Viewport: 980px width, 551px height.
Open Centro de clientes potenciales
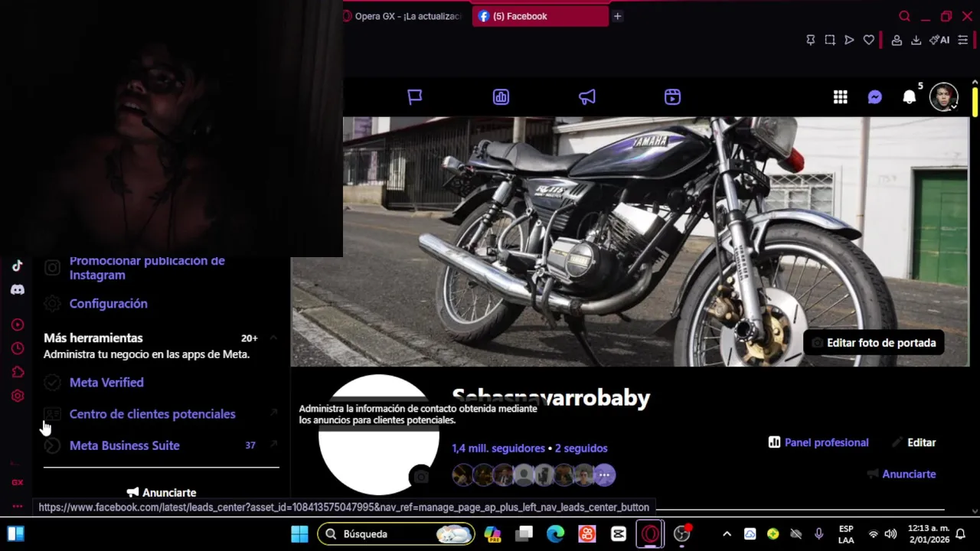(152, 414)
